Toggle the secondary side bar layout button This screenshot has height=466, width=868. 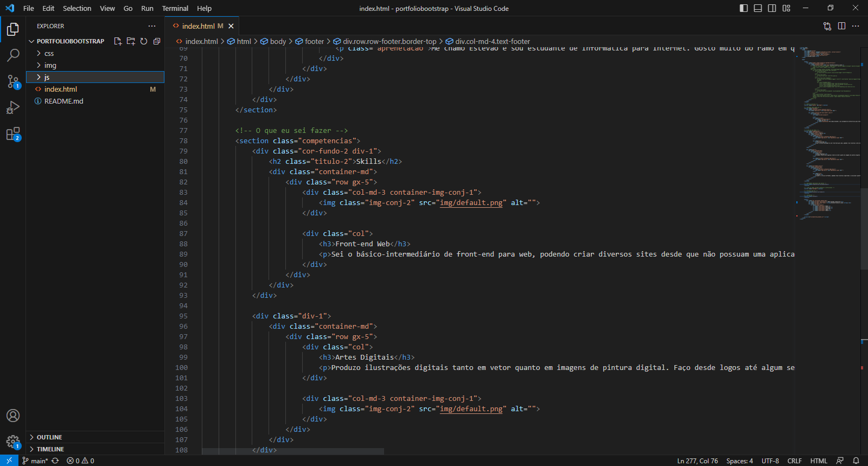tap(772, 8)
